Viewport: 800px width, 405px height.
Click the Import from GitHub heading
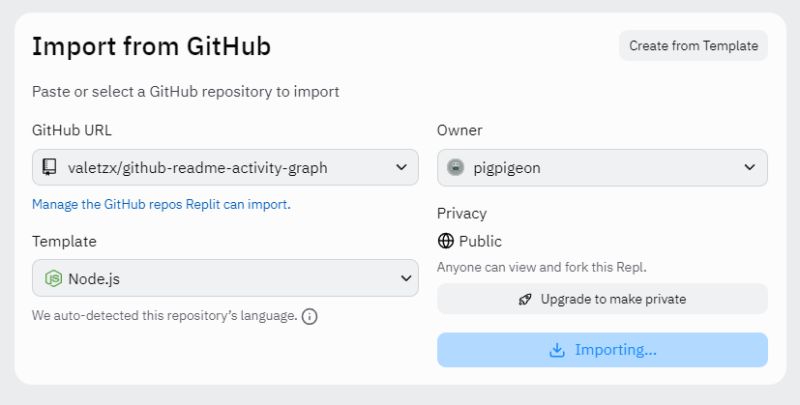[152, 46]
